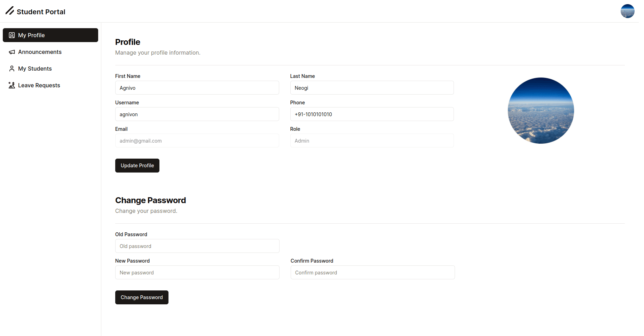Image resolution: width=644 pixels, height=336 pixels.
Task: Click the My Profile sidebar icon
Action: pyautogui.click(x=12, y=35)
